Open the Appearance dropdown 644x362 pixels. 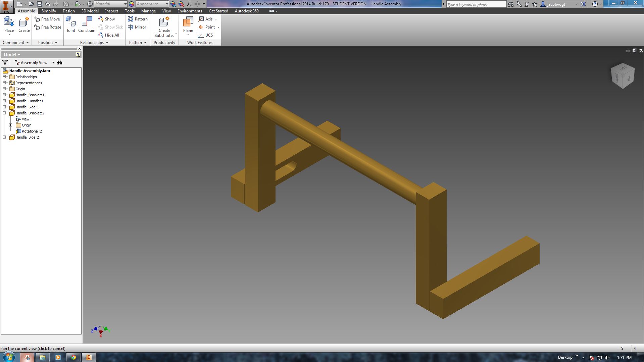click(167, 4)
